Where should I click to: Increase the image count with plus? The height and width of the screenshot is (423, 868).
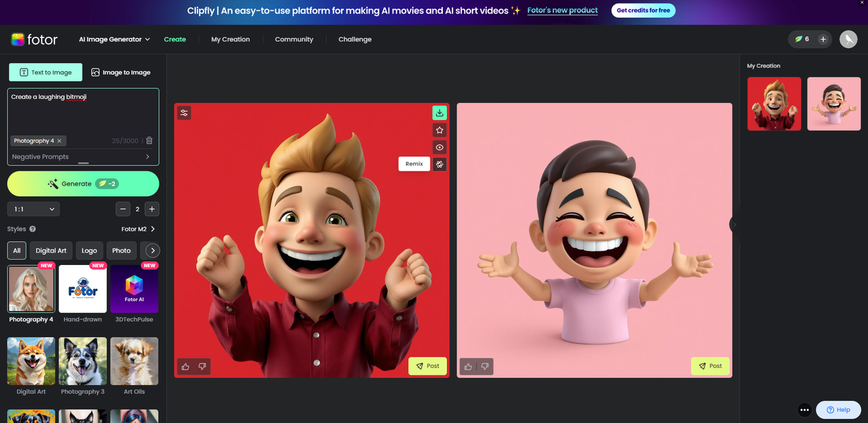(152, 209)
